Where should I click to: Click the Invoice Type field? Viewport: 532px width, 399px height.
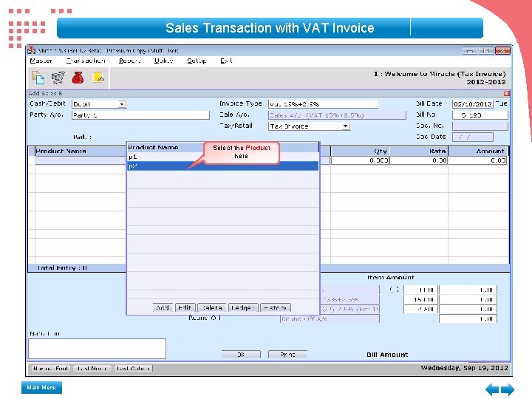[323, 104]
